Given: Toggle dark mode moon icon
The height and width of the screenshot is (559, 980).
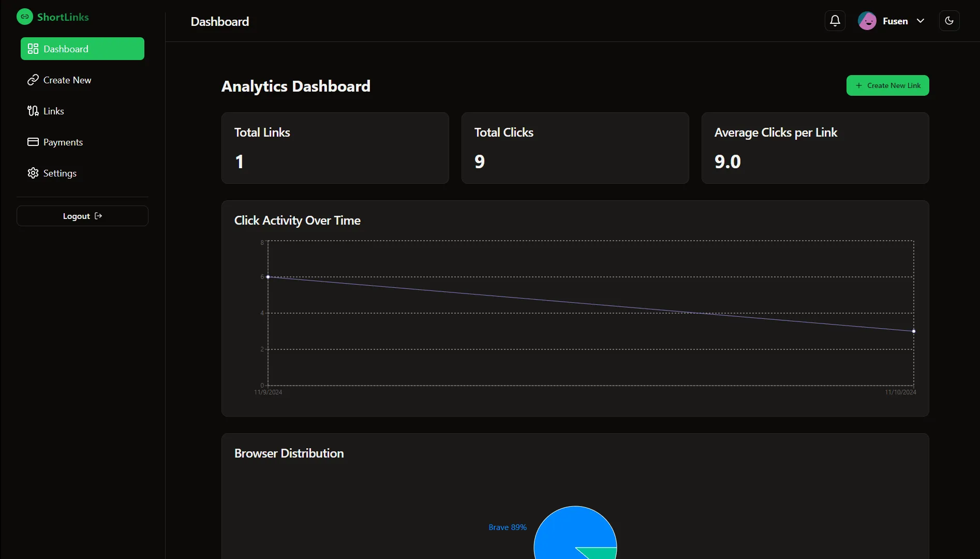Looking at the screenshot, I should (x=949, y=21).
